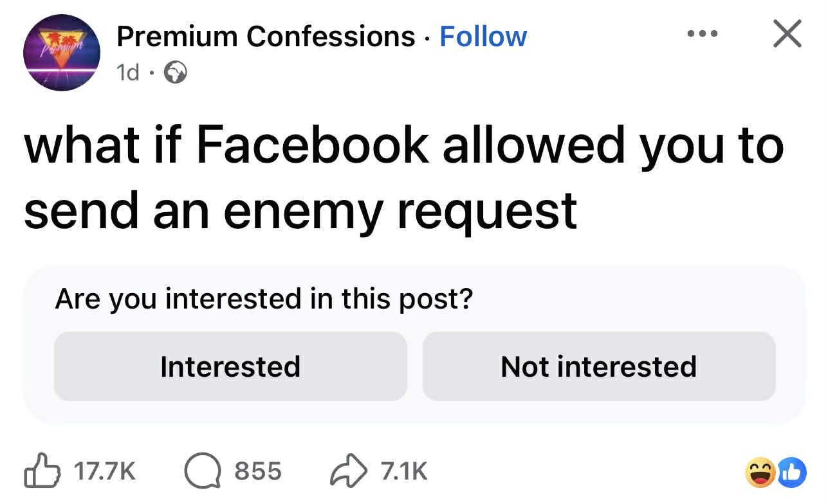This screenshot has width=828, height=504.
Task: Click the 1d post timestamp
Action: [127, 73]
